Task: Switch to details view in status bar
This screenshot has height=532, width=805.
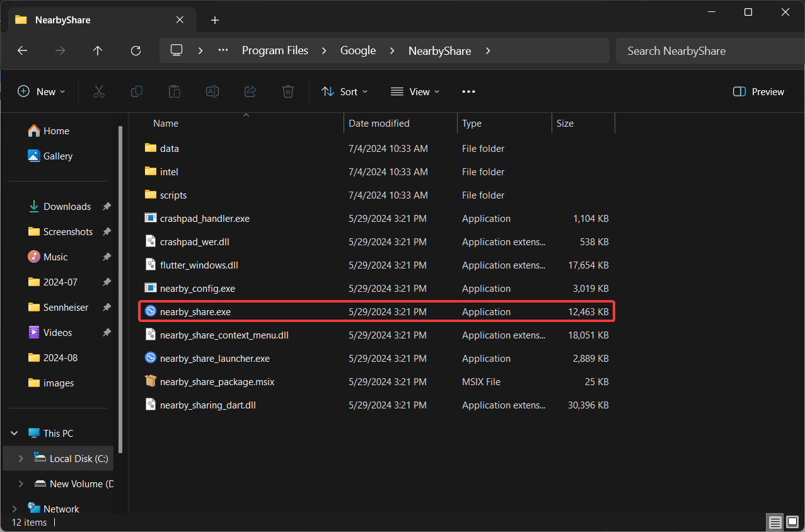Action: point(775,523)
